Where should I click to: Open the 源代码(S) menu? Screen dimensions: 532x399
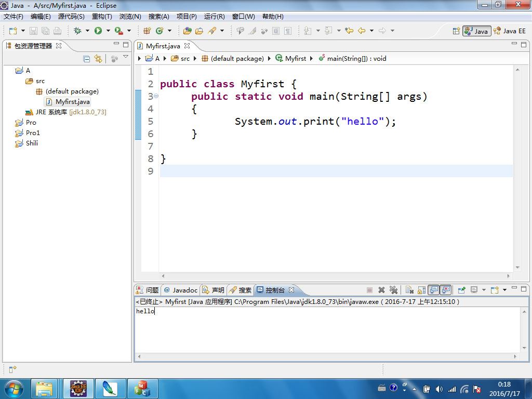click(71, 16)
